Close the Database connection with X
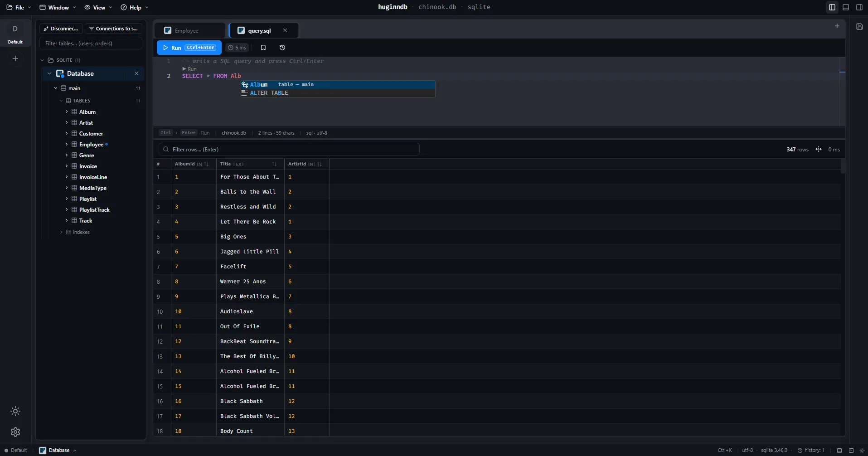The width and height of the screenshot is (868, 456). click(136, 73)
